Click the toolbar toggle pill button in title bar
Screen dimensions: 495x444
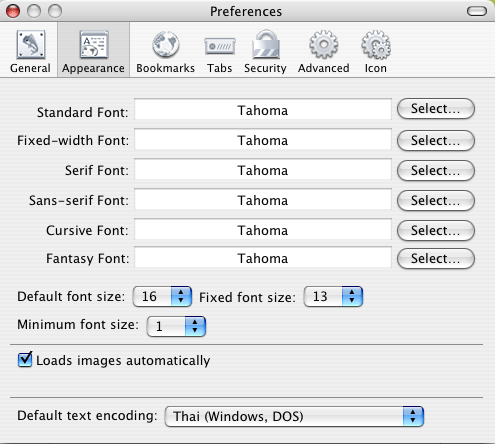click(x=477, y=12)
